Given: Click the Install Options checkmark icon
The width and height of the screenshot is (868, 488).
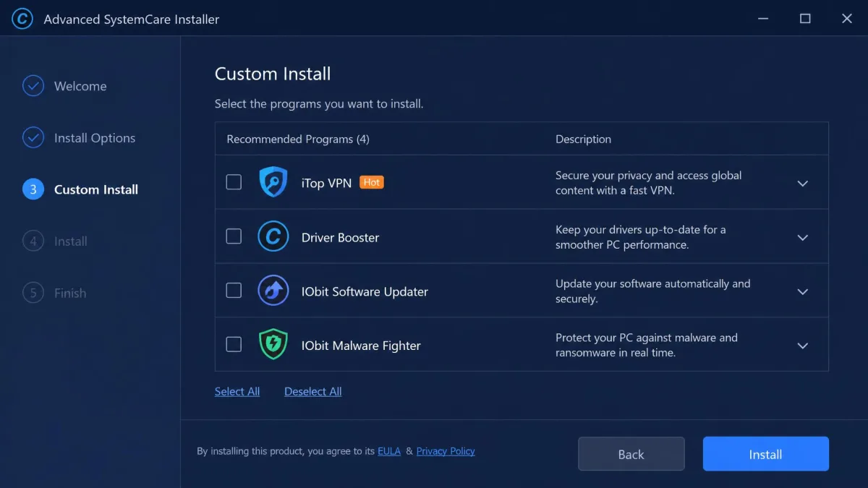Looking at the screenshot, I should [x=33, y=137].
